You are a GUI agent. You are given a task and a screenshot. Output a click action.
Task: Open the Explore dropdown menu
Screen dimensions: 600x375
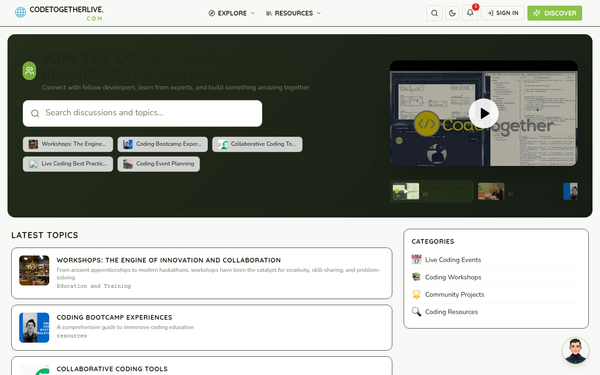(232, 13)
